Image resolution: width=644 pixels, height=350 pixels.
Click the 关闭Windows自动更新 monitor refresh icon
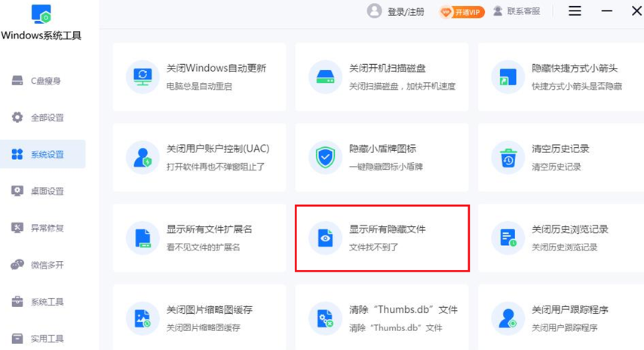click(143, 77)
